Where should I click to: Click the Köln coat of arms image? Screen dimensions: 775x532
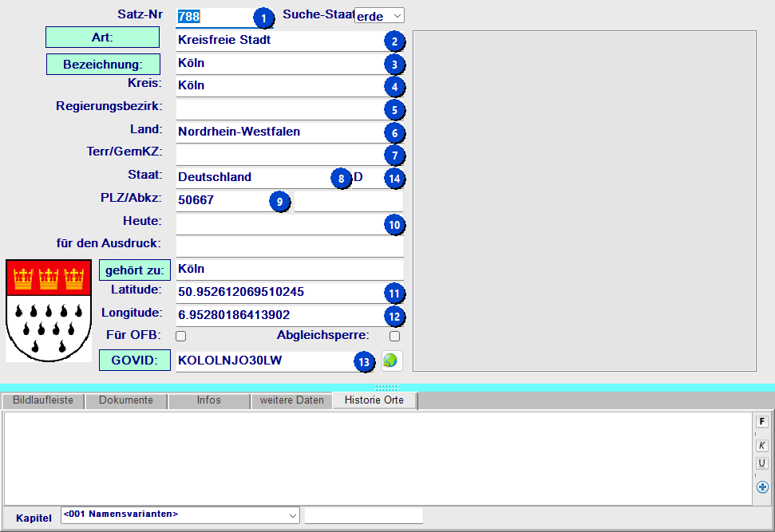(x=49, y=309)
